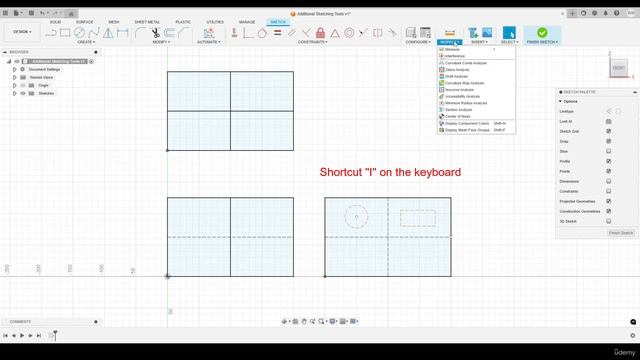The height and width of the screenshot is (360, 640).
Task: Switch to the Solid tab
Action: 56,22
